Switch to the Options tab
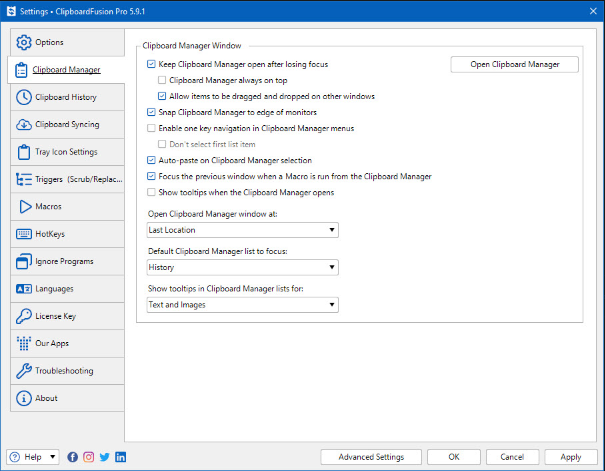 point(68,42)
